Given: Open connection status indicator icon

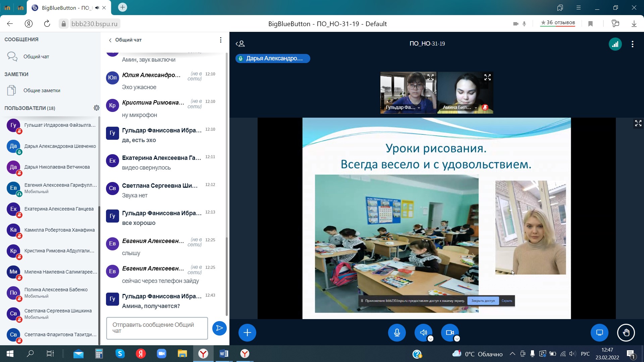Looking at the screenshot, I should click(615, 44).
